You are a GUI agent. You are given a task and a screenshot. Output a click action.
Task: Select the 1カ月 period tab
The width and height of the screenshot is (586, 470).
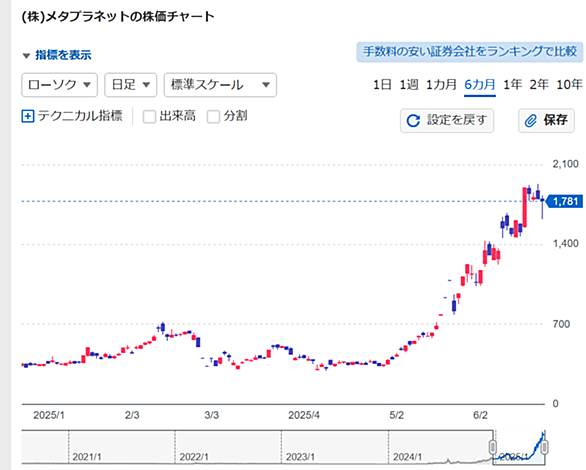(441, 85)
